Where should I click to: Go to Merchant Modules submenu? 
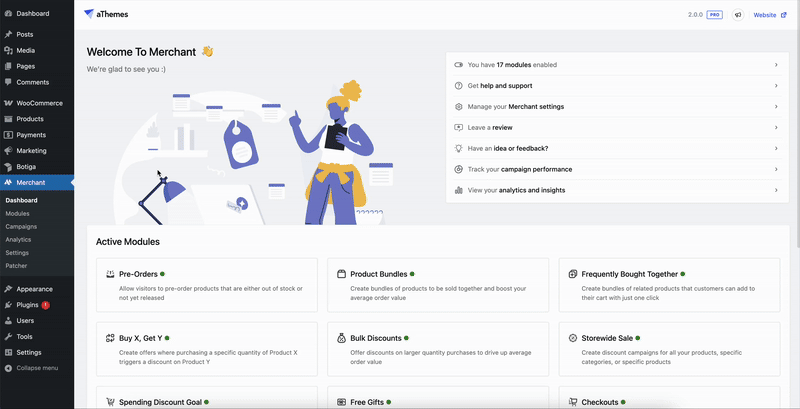(17, 214)
